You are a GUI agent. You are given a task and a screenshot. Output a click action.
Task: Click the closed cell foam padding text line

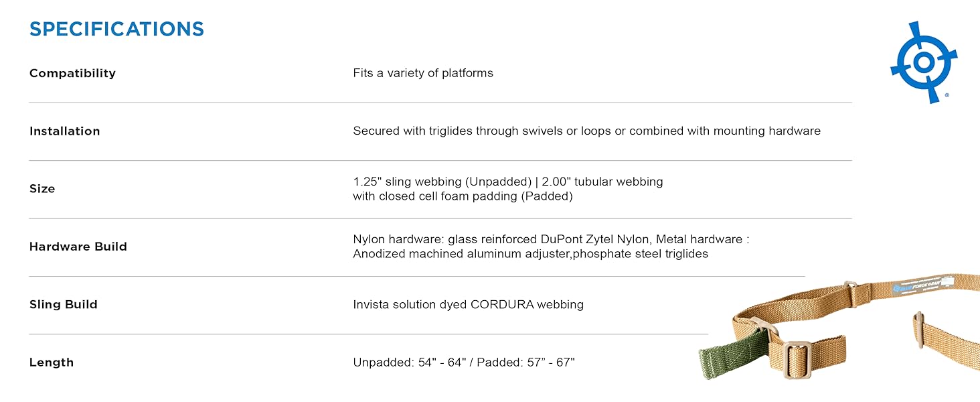pyautogui.click(x=463, y=196)
